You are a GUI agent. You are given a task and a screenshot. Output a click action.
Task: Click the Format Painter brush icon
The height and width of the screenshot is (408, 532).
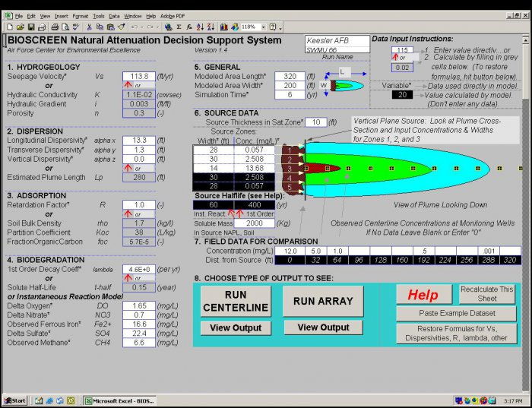pyautogui.click(x=121, y=27)
